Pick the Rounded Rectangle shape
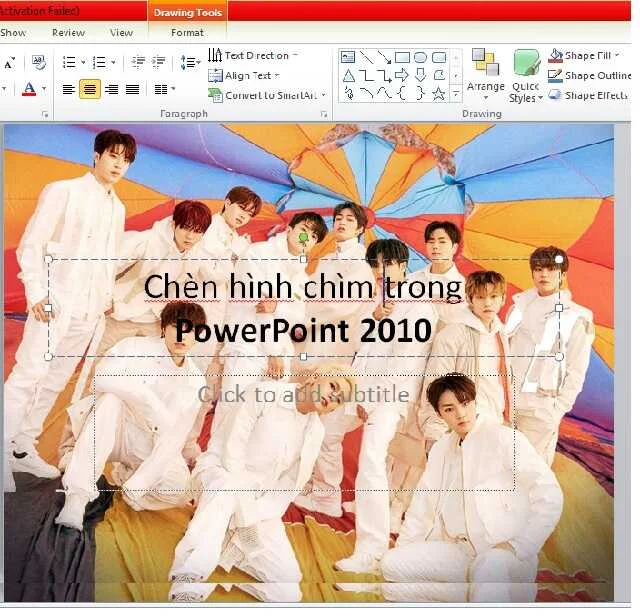 pos(439,57)
